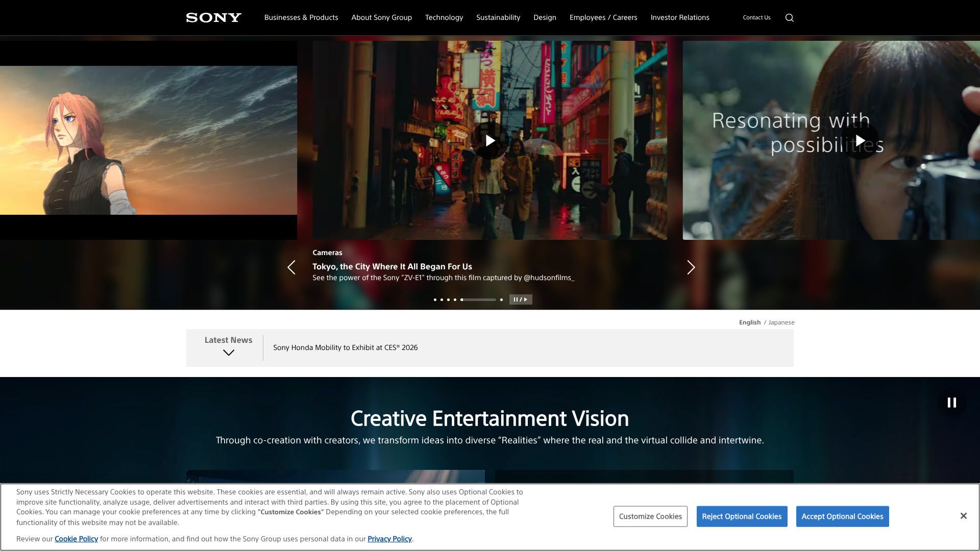Open Employees / Careers menu
This screenshot has height=551, width=980.
point(603,17)
